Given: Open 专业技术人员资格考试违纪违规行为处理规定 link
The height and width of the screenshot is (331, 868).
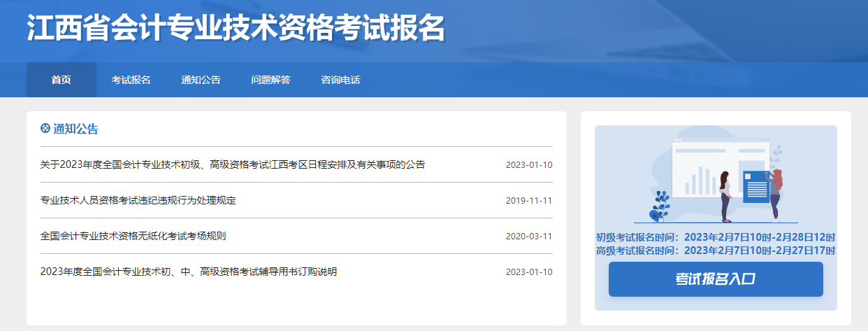Looking at the screenshot, I should tap(138, 201).
